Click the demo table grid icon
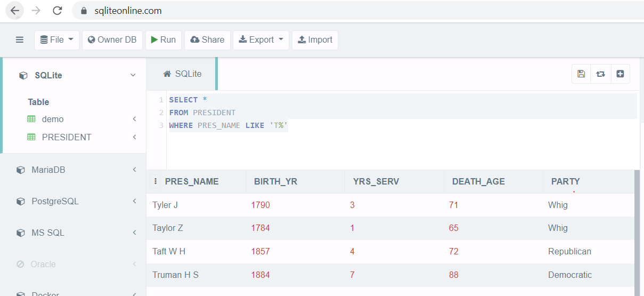Screen dimensions: 644x296 (31, 119)
